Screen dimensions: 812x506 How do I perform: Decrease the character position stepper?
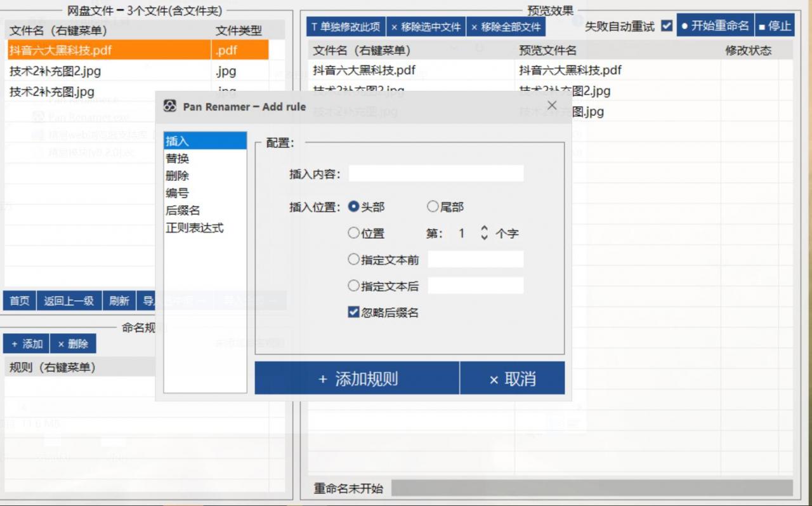tap(485, 237)
